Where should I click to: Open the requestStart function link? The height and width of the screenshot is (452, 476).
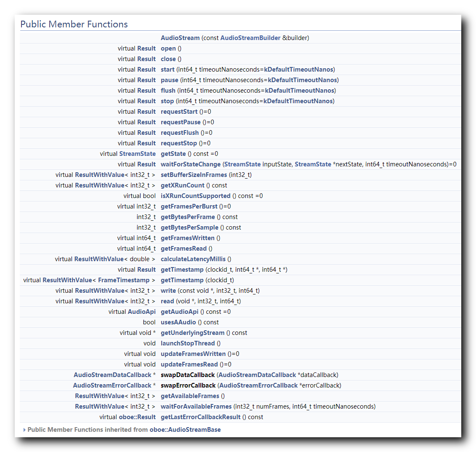pyautogui.click(x=179, y=112)
